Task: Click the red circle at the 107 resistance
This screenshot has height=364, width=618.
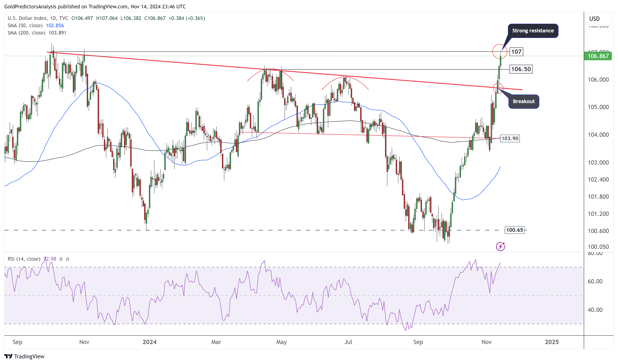Action: [499, 51]
